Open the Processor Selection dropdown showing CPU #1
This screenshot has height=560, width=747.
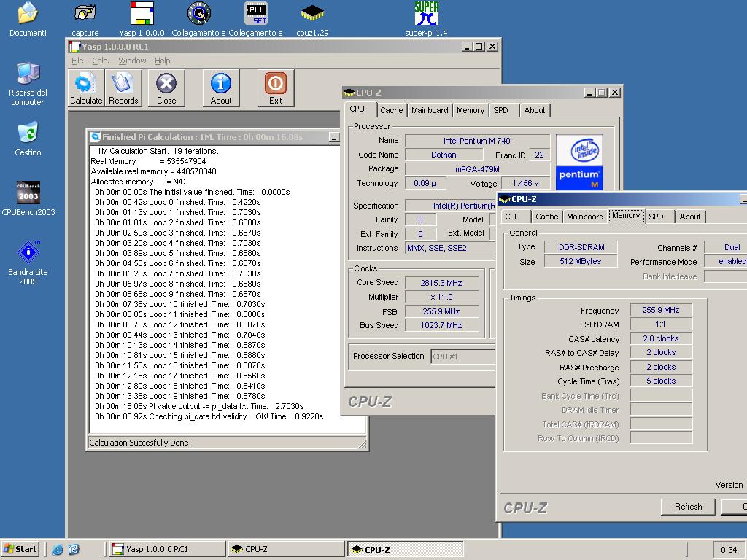pos(463,356)
